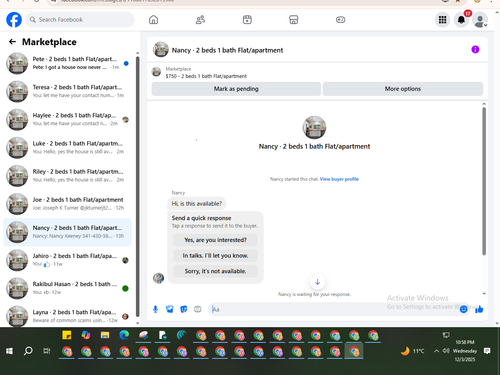
Task: Go back with the Marketplace arrow
Action: coord(12,42)
